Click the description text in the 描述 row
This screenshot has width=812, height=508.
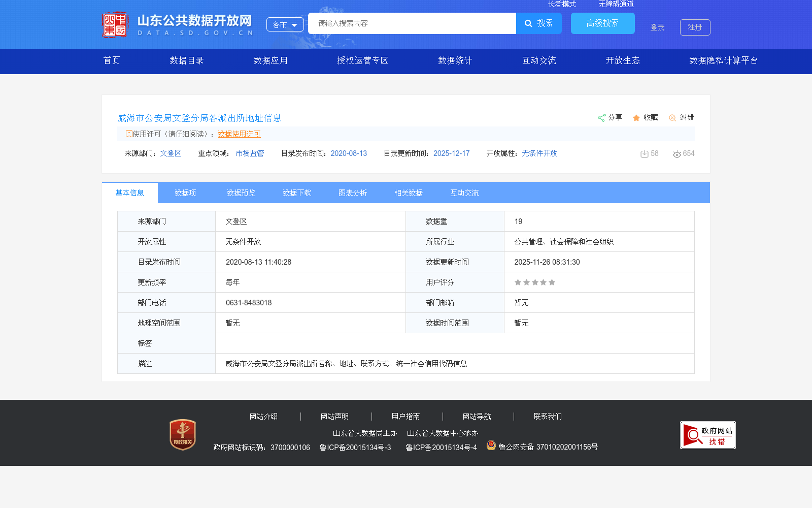click(346, 364)
